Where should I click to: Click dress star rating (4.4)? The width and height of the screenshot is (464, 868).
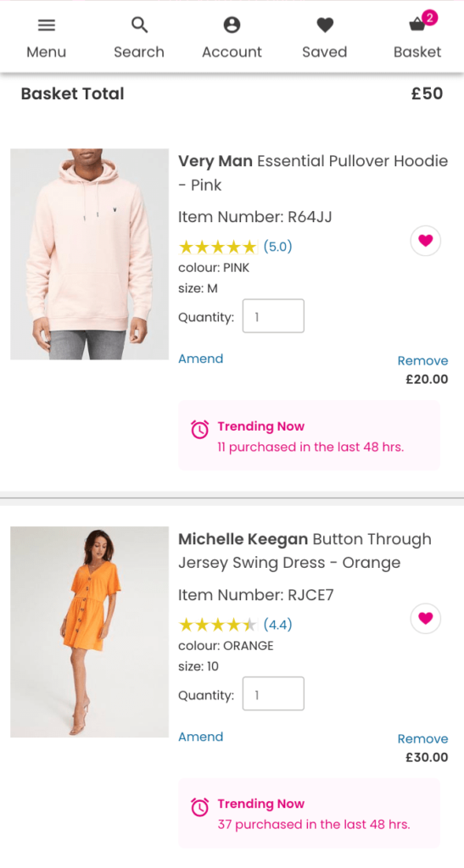point(235,625)
